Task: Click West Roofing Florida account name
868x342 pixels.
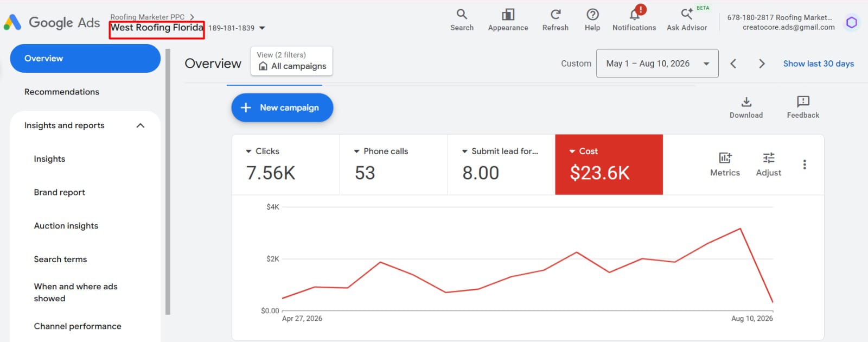Action: click(157, 28)
